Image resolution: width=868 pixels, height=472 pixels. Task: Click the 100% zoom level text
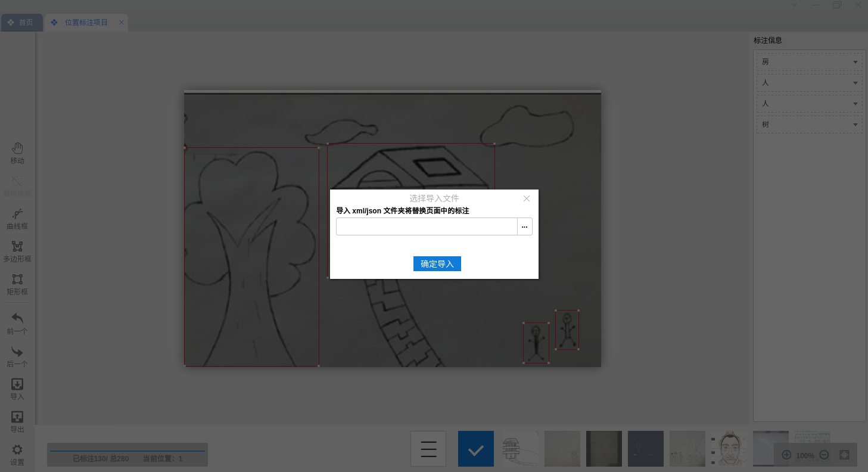805,455
